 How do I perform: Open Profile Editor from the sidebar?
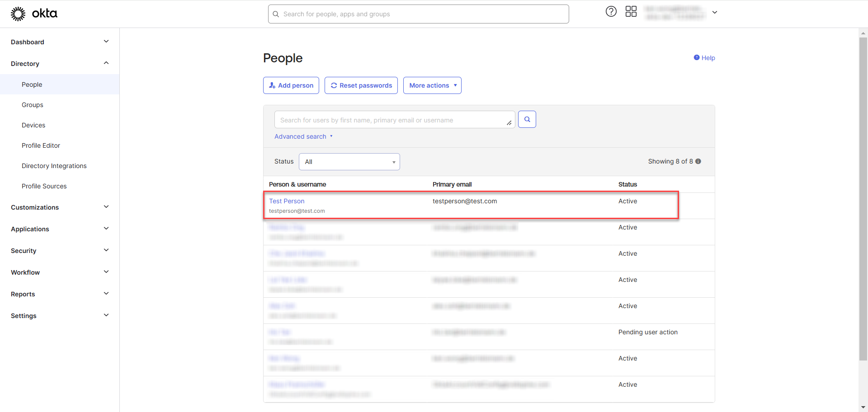point(41,145)
